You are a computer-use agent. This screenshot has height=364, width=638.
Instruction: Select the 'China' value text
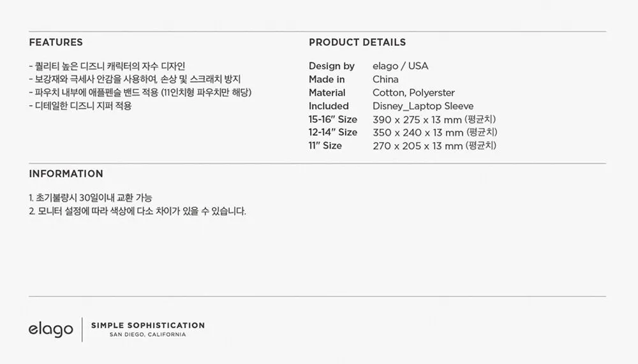coord(385,80)
